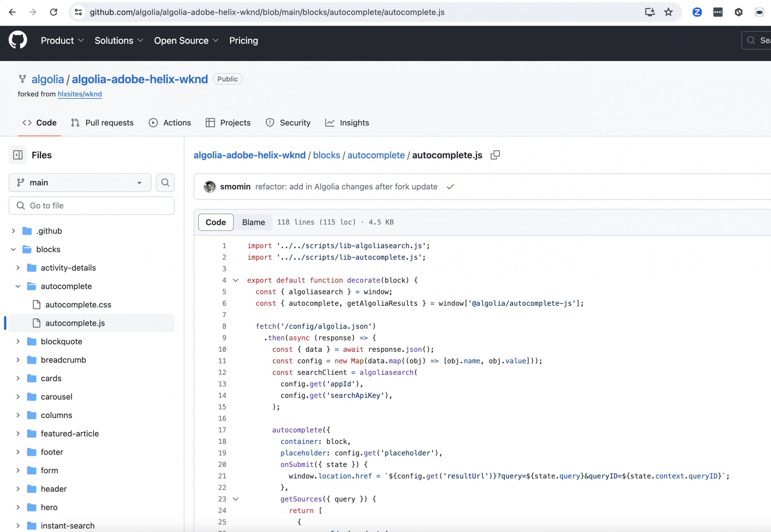
Task: Bookmark this page with the star icon
Action: coord(668,12)
